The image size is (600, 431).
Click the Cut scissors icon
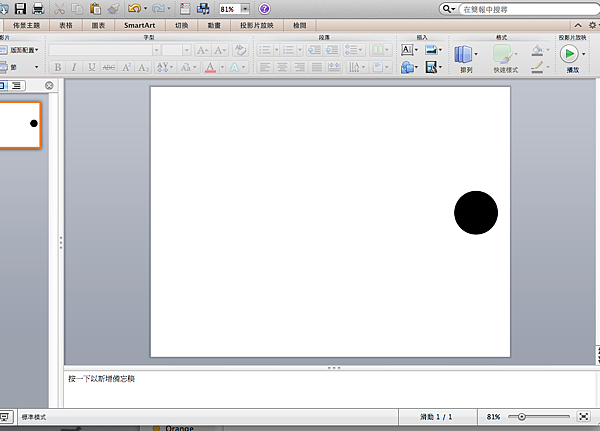pyautogui.click(x=59, y=8)
